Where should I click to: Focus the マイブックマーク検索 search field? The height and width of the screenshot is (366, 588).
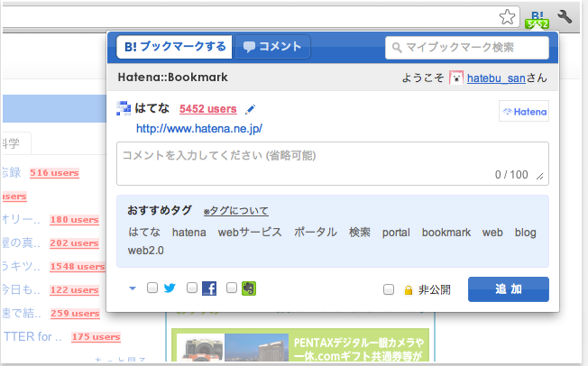point(467,48)
